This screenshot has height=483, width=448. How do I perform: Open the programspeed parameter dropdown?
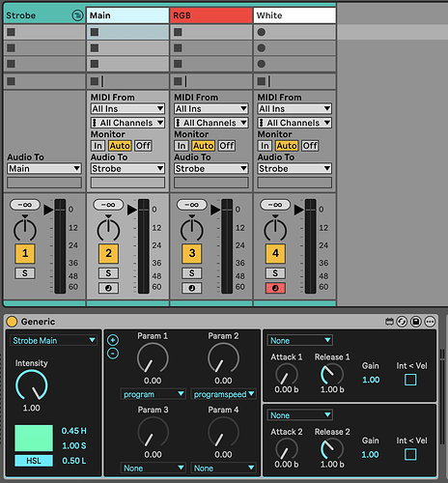tap(223, 394)
